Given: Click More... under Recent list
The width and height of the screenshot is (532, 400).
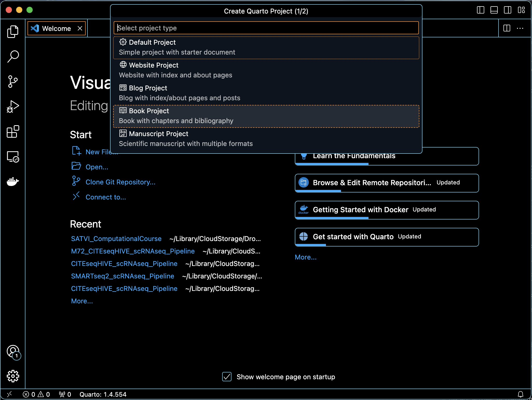Looking at the screenshot, I should (82, 301).
